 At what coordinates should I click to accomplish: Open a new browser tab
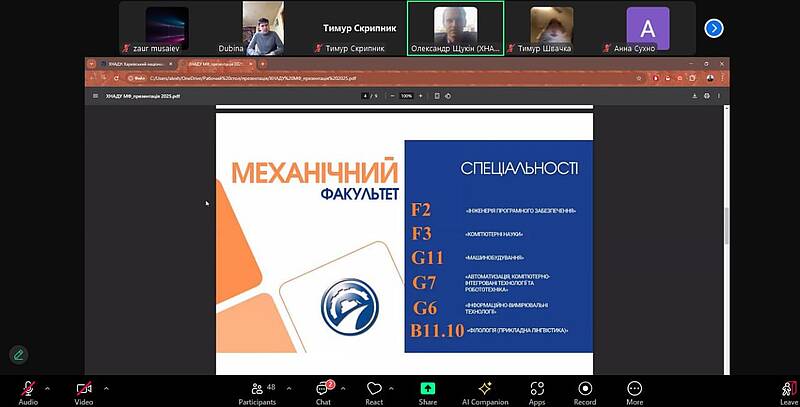(263, 64)
